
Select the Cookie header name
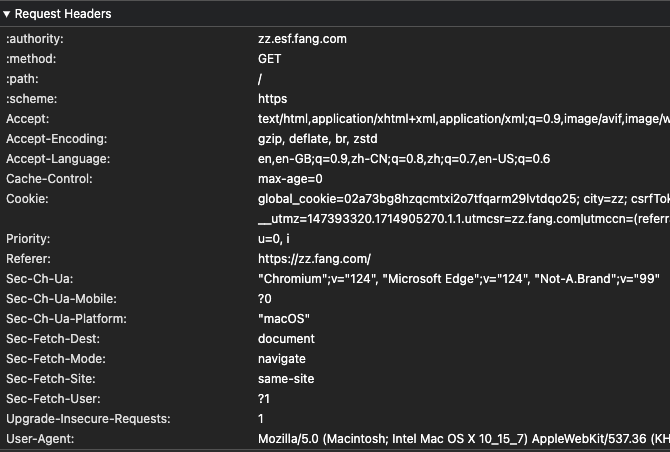(x=26, y=199)
